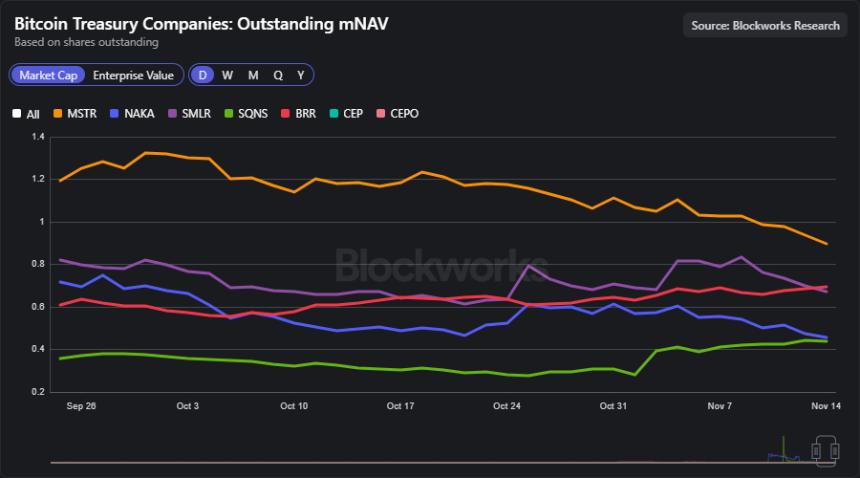Click the Blockworks watermark in chart
Viewport: 860px width, 478px height.
click(427, 265)
